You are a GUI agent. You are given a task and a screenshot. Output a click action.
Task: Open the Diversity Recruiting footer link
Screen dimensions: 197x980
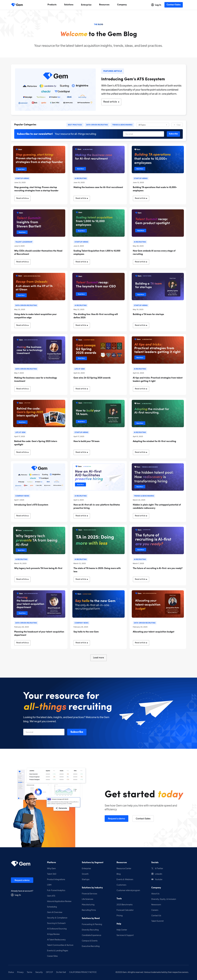(x=90, y=930)
